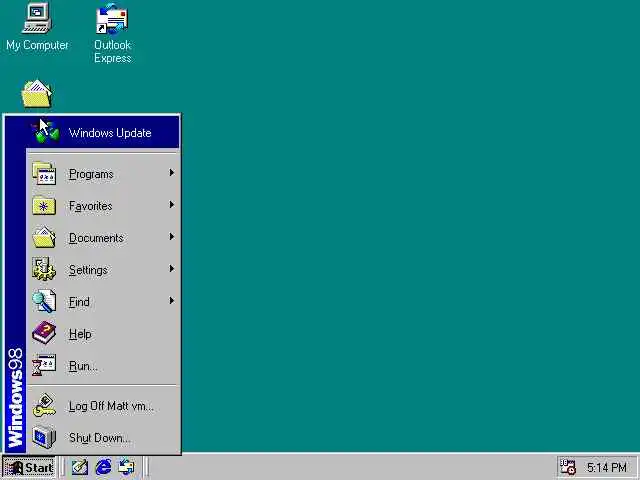Viewport: 640px width, 480px height.
Task: Expand the Find submenu arrow
Action: (172, 301)
